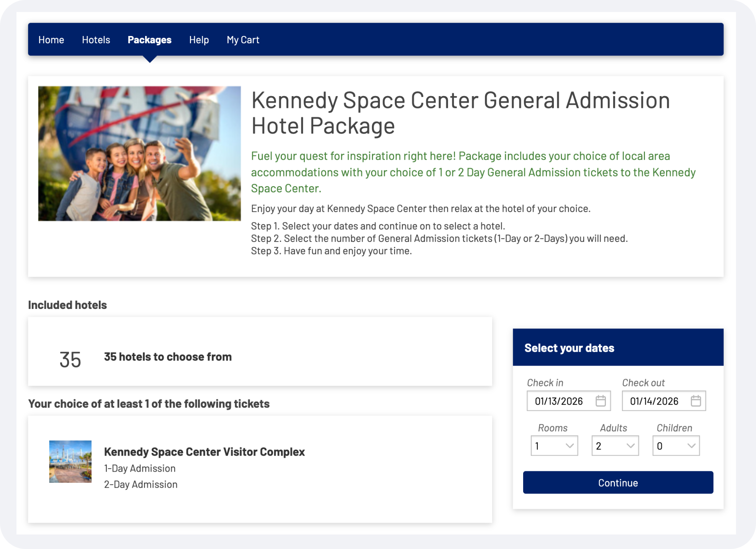Open the Hotels menu item
Viewport: 756px width, 549px height.
(x=96, y=40)
